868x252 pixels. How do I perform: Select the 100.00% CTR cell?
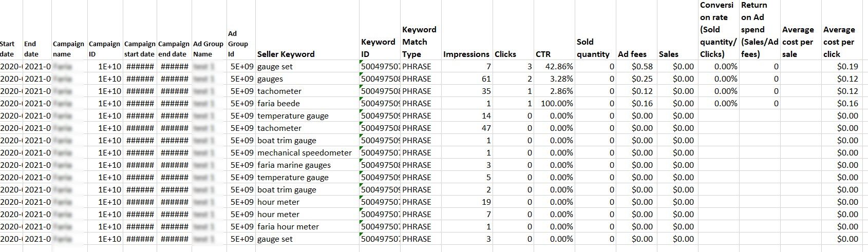tap(554, 103)
